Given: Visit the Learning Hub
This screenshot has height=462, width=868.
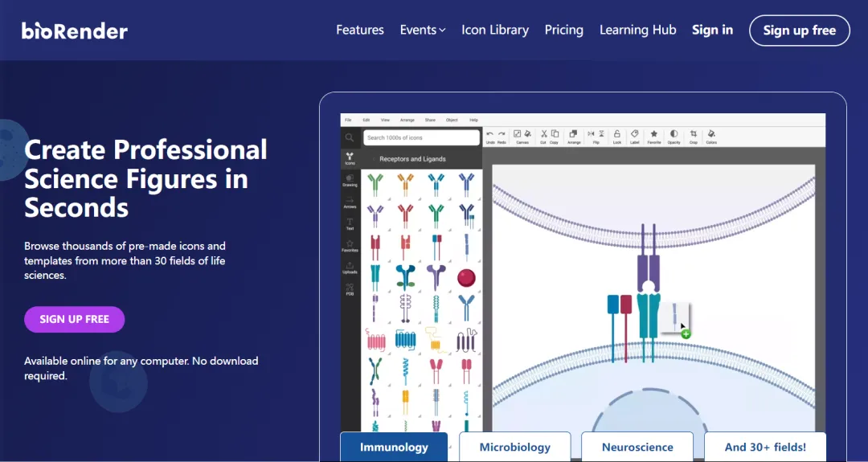Looking at the screenshot, I should coord(637,30).
